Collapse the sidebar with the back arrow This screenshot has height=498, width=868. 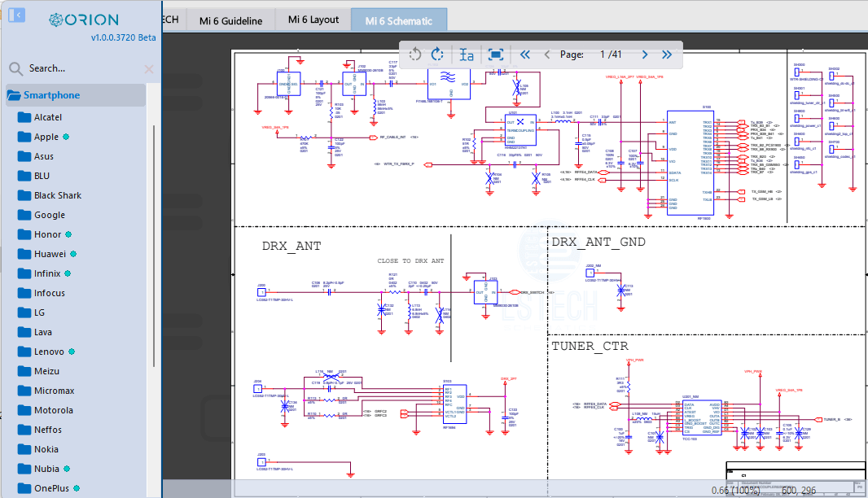click(16, 15)
